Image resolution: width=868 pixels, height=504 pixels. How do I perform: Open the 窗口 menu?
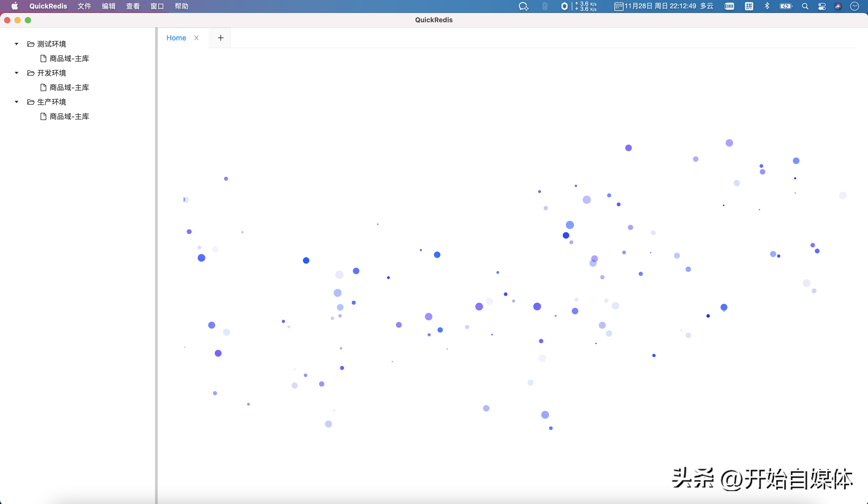157,6
